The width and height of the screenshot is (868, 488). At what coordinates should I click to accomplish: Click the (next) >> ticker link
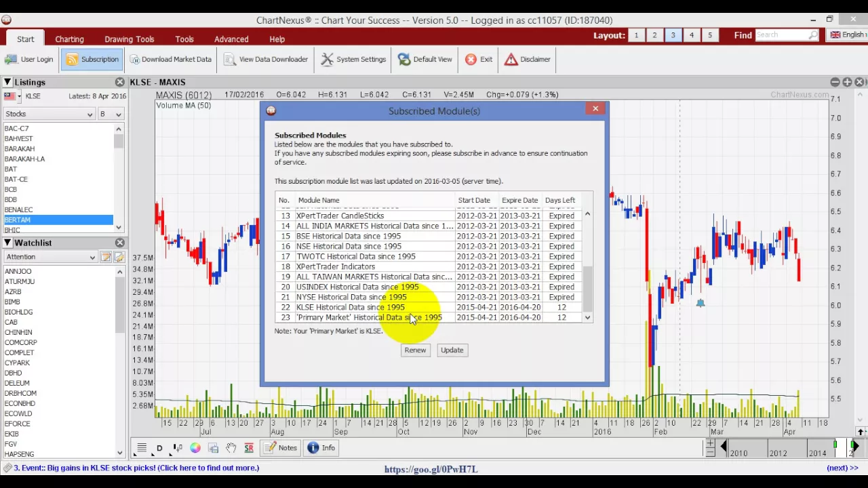click(x=842, y=468)
